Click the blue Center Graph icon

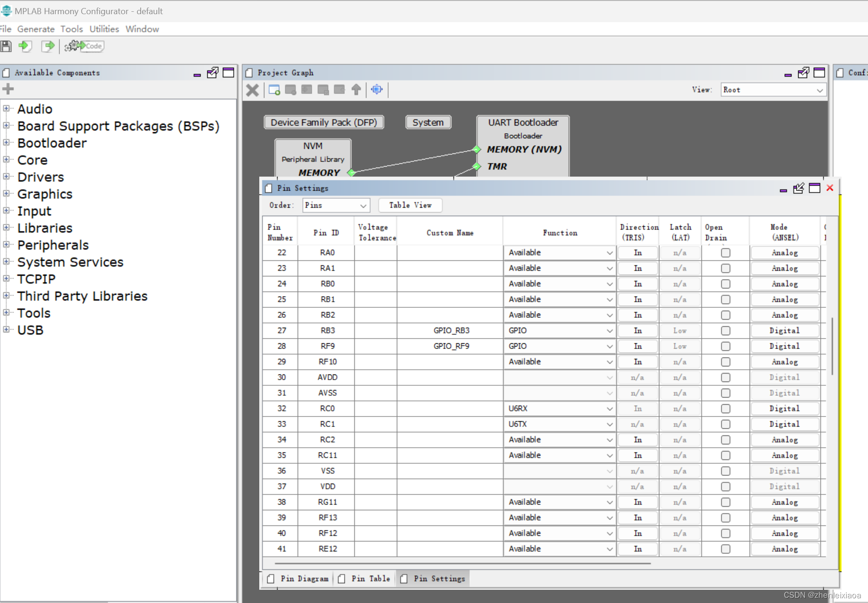pos(377,89)
